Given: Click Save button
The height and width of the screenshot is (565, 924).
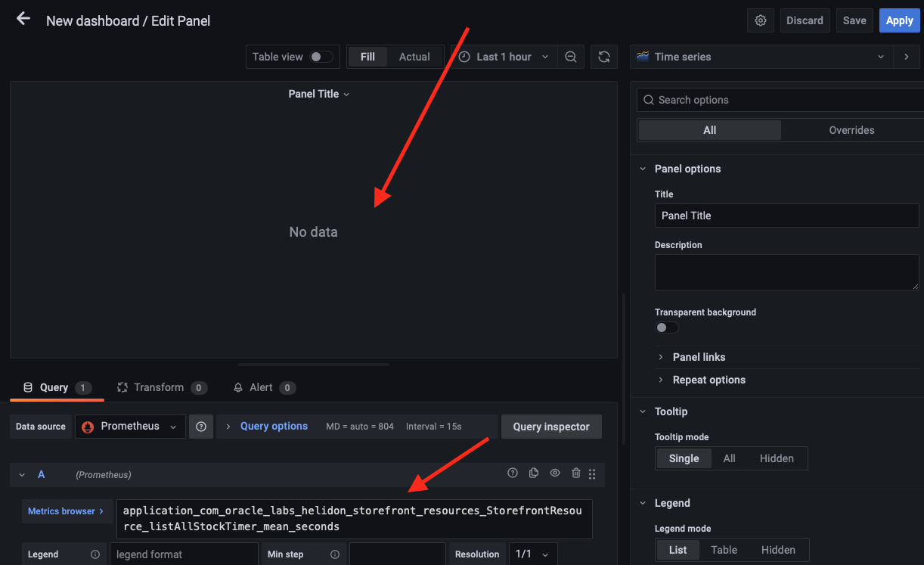Looking at the screenshot, I should pos(854,20).
